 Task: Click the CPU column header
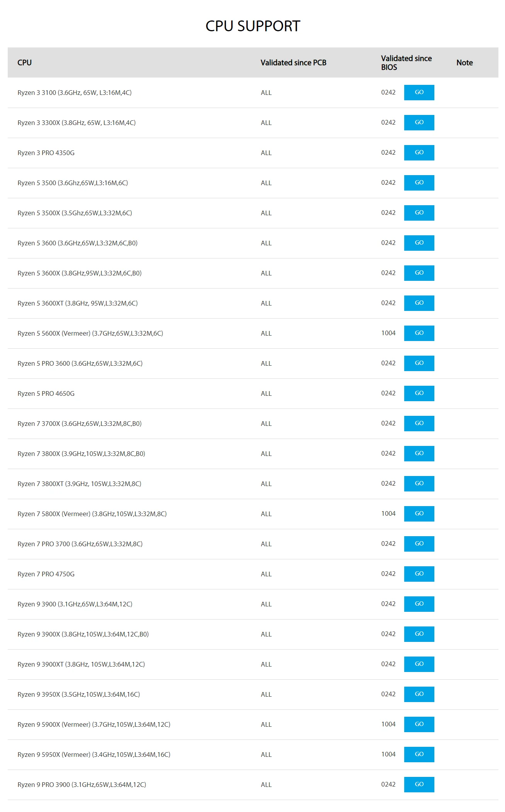24,62
